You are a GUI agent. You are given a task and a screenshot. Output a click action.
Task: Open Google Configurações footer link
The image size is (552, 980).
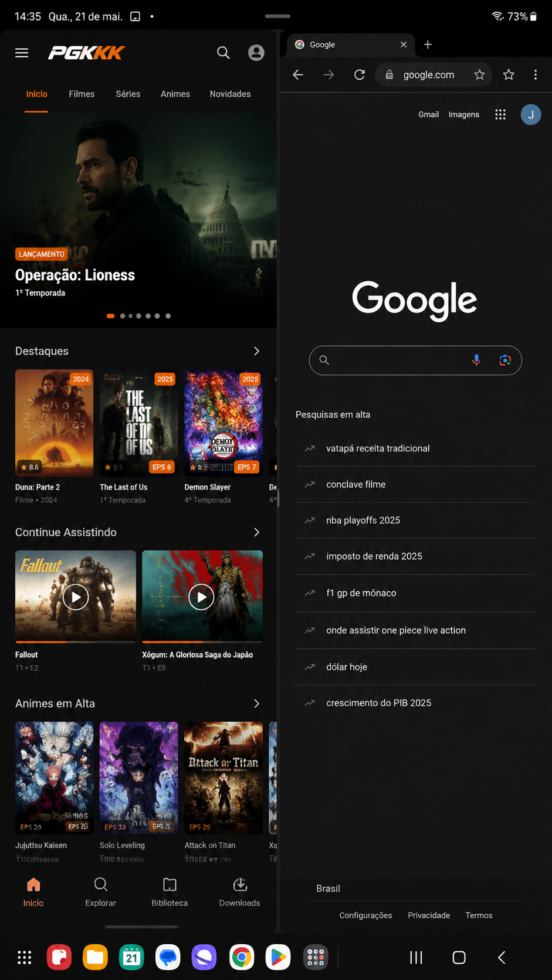tap(365, 915)
